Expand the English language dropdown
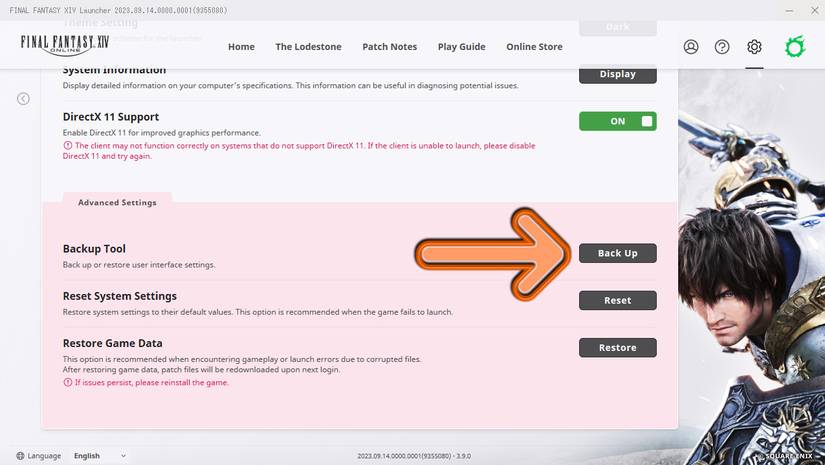 pyautogui.click(x=100, y=456)
